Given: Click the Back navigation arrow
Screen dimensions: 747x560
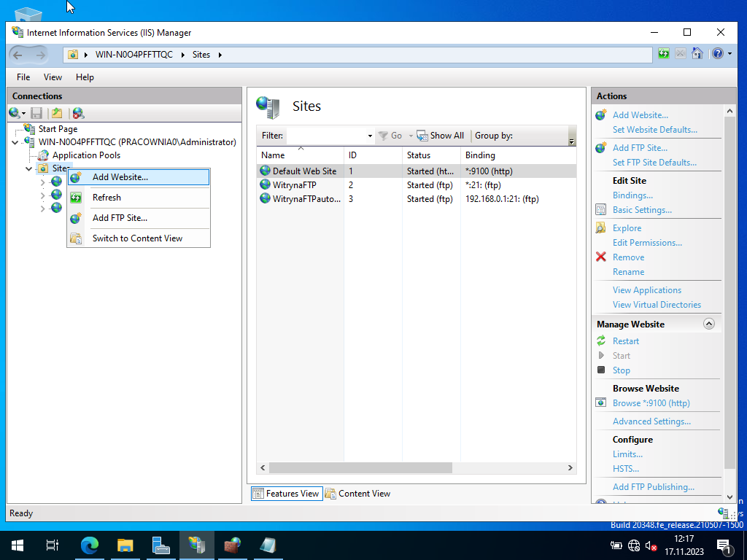Looking at the screenshot, I should pos(18,55).
